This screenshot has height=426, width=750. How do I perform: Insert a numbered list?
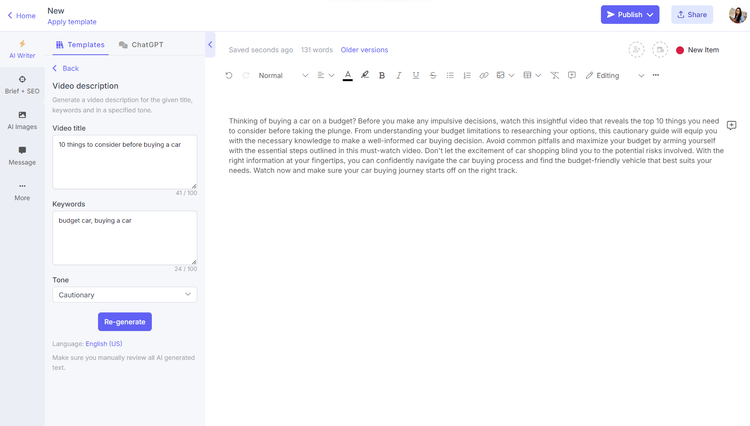(467, 76)
